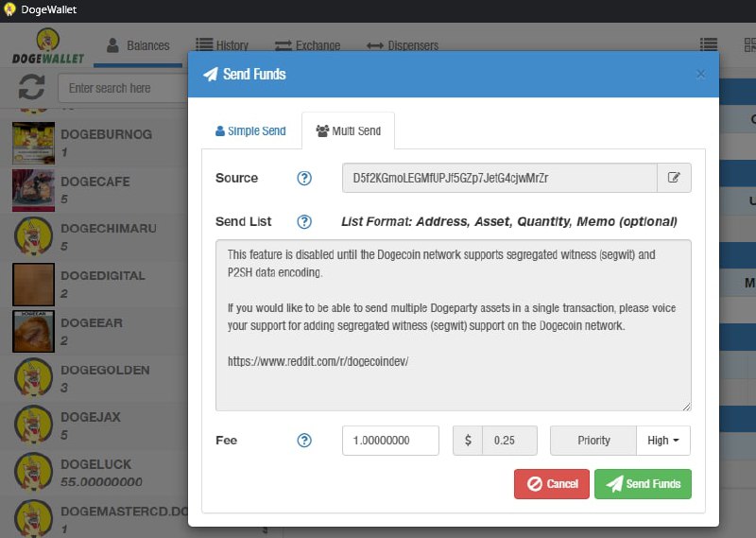Show help for the Fee field
The image size is (756, 538).
[304, 440]
